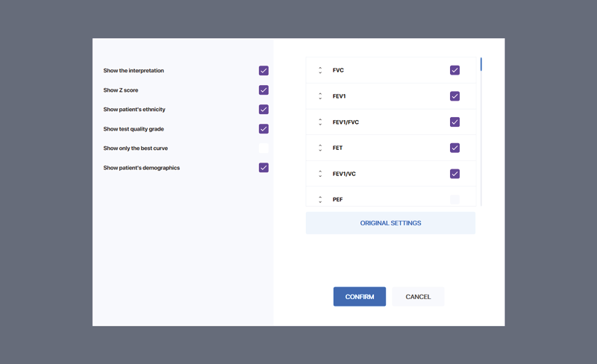This screenshot has width=597, height=364.
Task: Toggle Show patient's demographics checkbox
Action: (x=263, y=168)
